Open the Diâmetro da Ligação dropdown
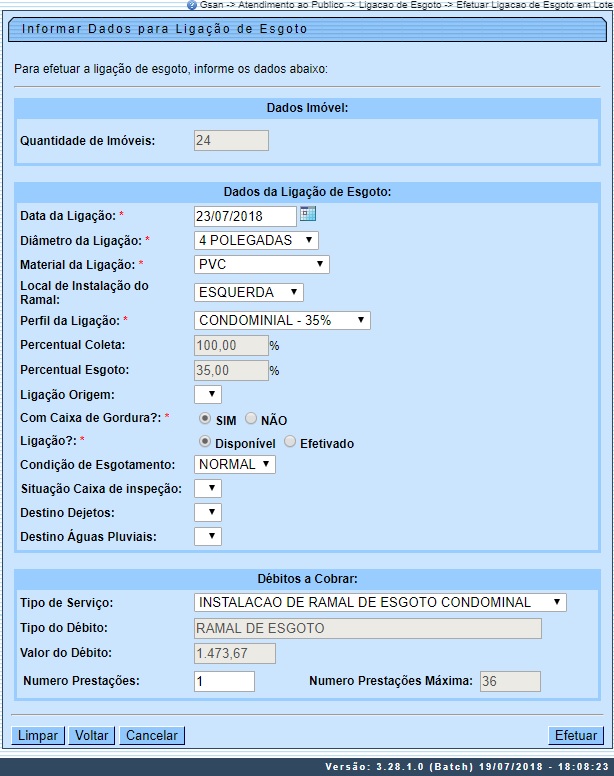This screenshot has height=776, width=614. pos(256,240)
